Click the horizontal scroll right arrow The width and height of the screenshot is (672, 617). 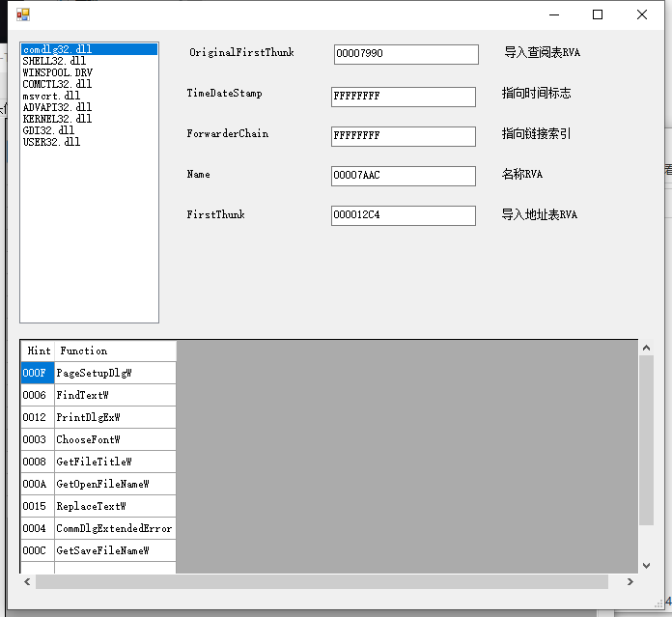click(x=630, y=582)
